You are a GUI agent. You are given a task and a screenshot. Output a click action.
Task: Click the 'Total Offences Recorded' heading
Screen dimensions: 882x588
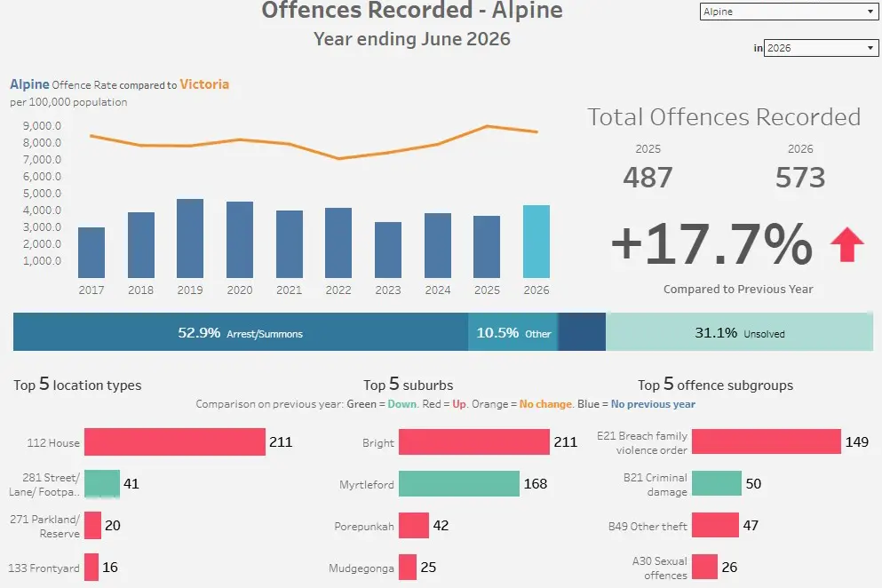(x=724, y=117)
